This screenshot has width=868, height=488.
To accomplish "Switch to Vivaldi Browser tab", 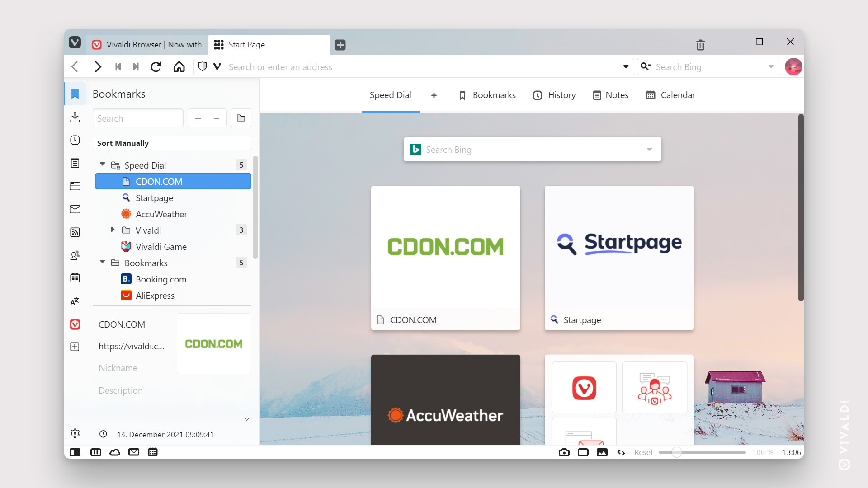I will [x=147, y=45].
